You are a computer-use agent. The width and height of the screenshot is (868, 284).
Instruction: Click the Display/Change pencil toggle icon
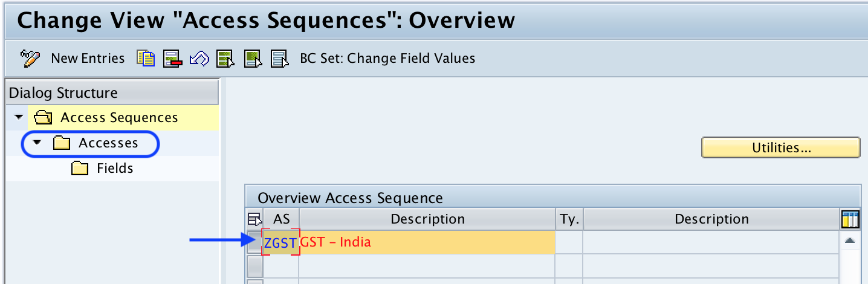[30, 59]
